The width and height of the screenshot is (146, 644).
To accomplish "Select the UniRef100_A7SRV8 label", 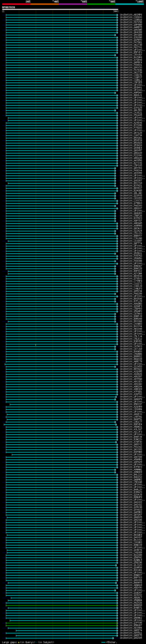I will [x=131, y=60].
